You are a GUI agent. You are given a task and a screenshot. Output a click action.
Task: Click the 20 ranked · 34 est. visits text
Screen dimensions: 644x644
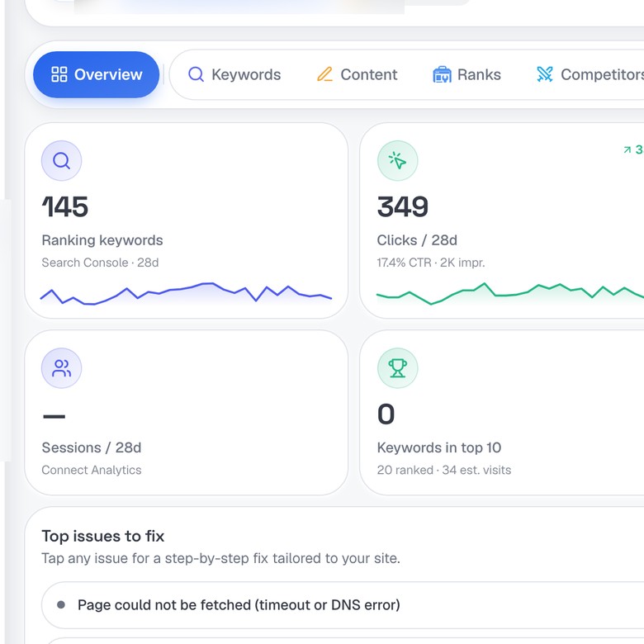(444, 470)
